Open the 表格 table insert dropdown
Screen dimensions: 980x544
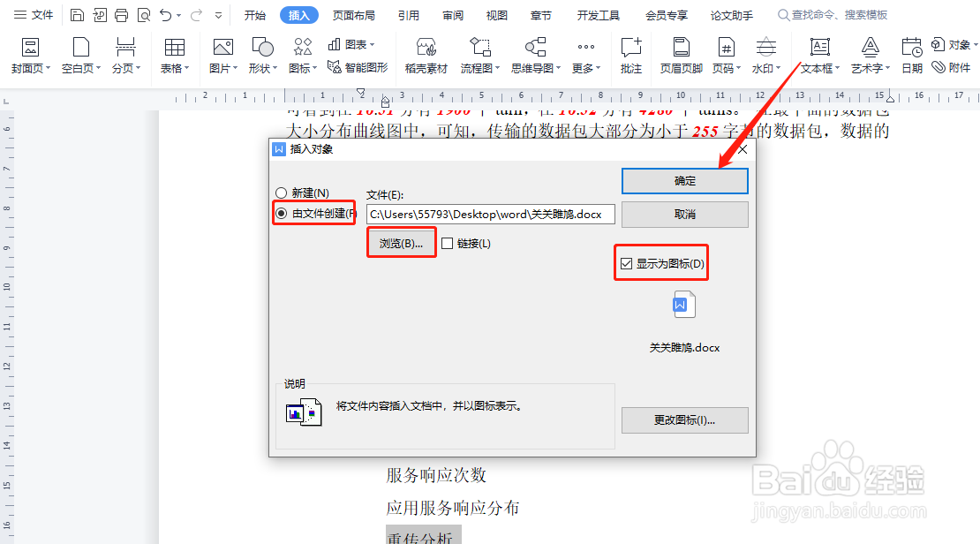tap(175, 55)
